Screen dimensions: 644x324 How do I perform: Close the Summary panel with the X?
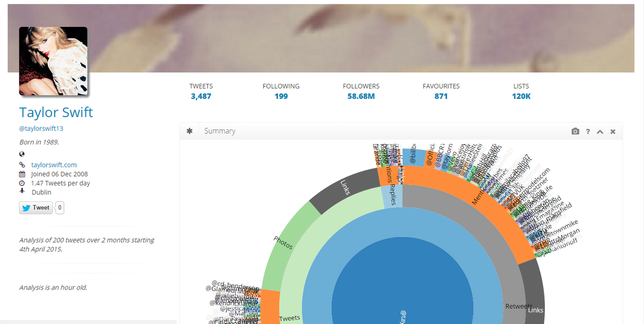point(613,131)
